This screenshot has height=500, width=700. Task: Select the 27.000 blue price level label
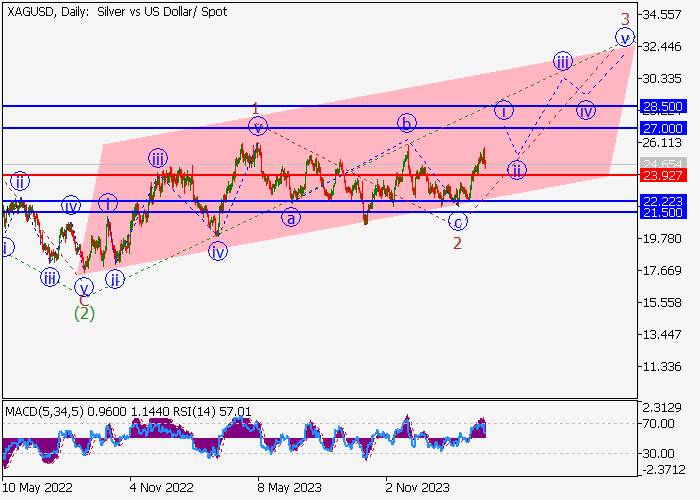pos(663,129)
